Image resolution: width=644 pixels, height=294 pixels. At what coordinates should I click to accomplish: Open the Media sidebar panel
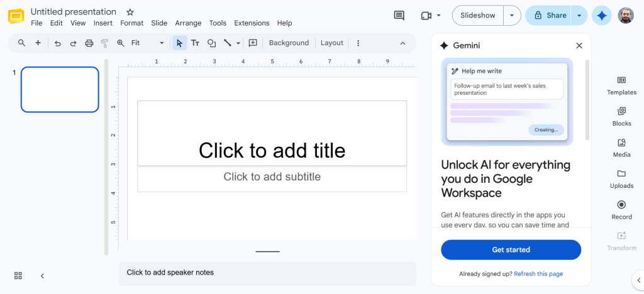tap(621, 148)
